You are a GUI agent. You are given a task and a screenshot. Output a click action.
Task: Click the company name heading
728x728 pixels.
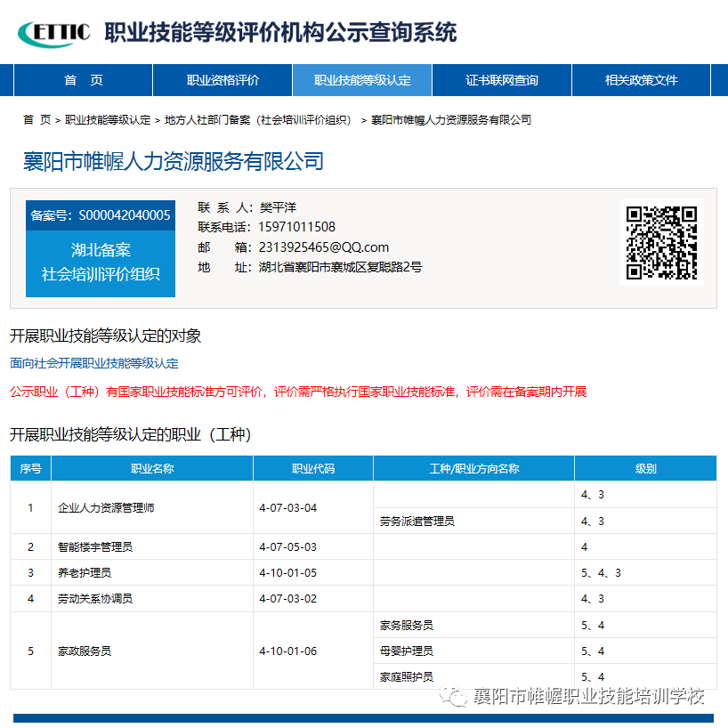tap(174, 161)
